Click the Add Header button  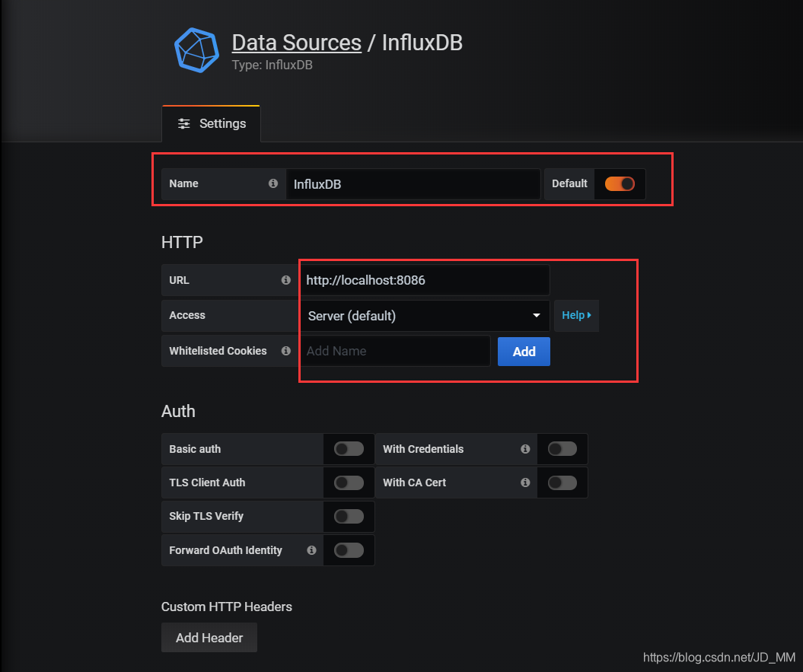[209, 638]
